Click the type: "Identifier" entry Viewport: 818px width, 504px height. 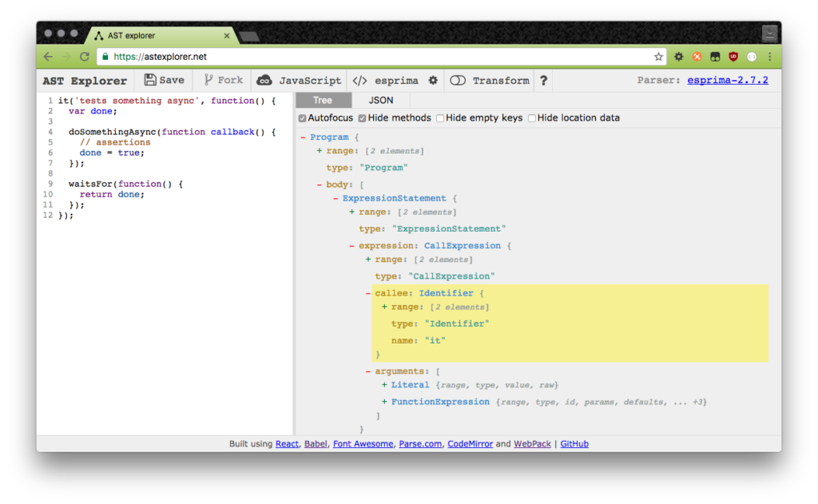tap(440, 324)
